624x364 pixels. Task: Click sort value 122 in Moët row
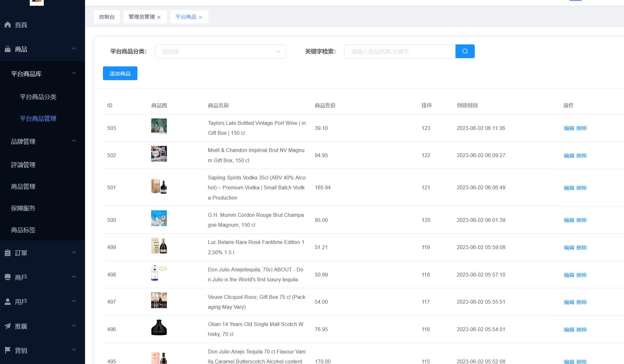pos(426,155)
